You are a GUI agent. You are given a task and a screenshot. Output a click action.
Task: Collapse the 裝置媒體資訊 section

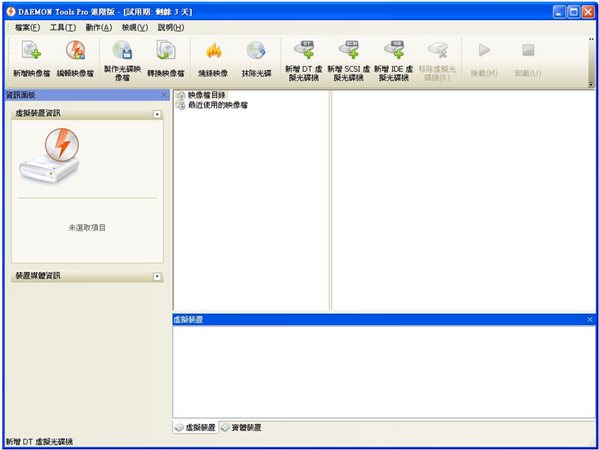pos(157,276)
